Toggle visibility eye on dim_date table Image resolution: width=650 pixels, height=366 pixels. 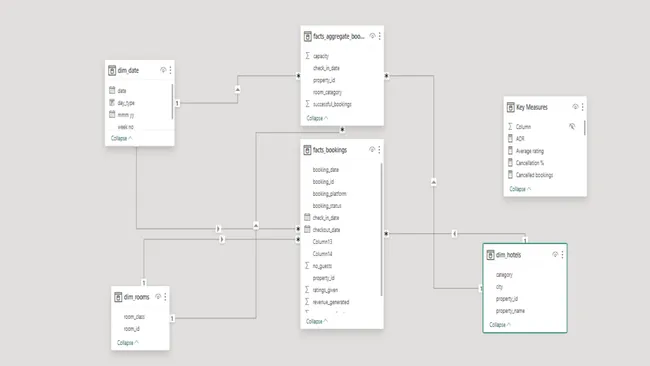point(163,70)
